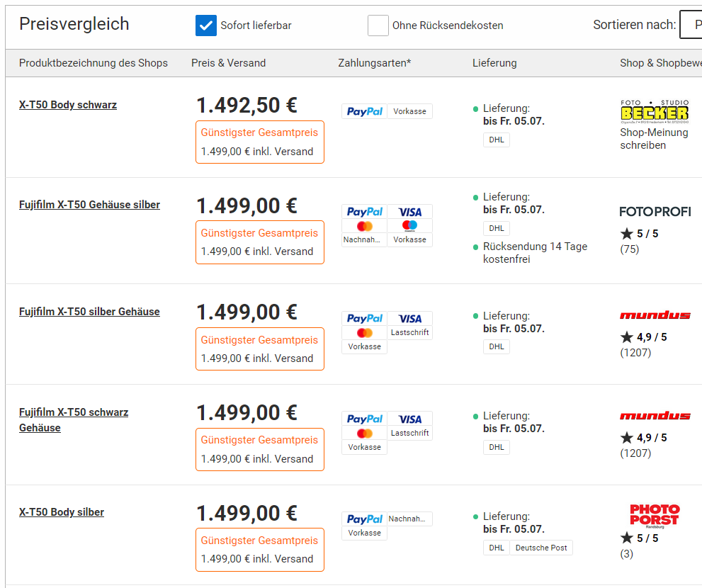Click the 1.492,50 € price

pos(247,106)
